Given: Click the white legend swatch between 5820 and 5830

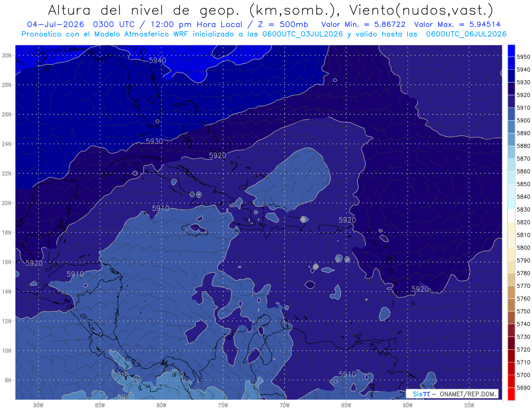Looking at the screenshot, I should point(511,215).
